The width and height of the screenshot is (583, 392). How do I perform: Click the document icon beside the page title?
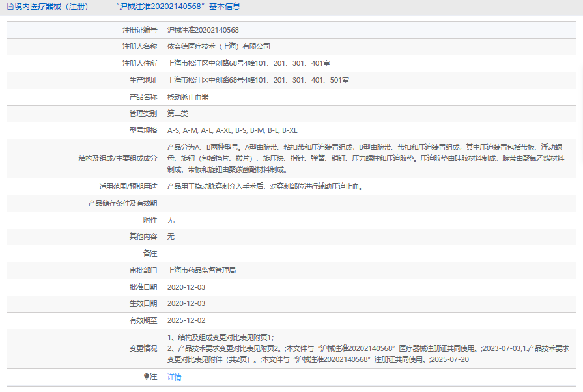[x=9, y=7]
